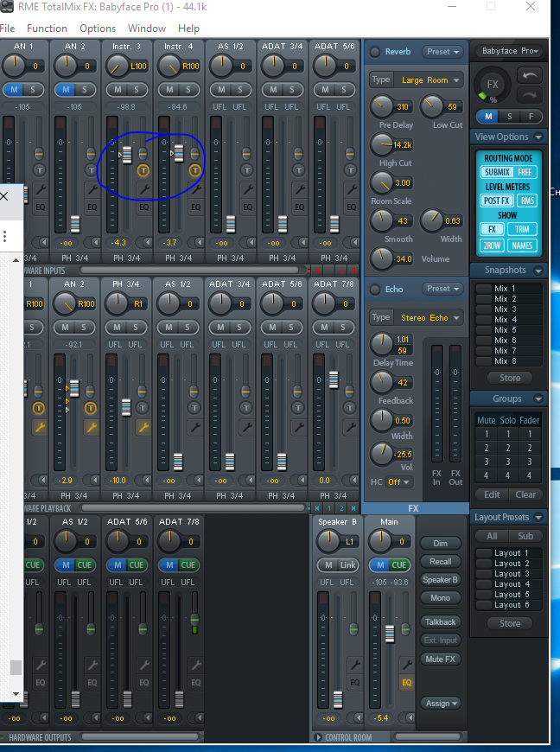Collapse the Control Room section arrow

pyautogui.click(x=317, y=737)
